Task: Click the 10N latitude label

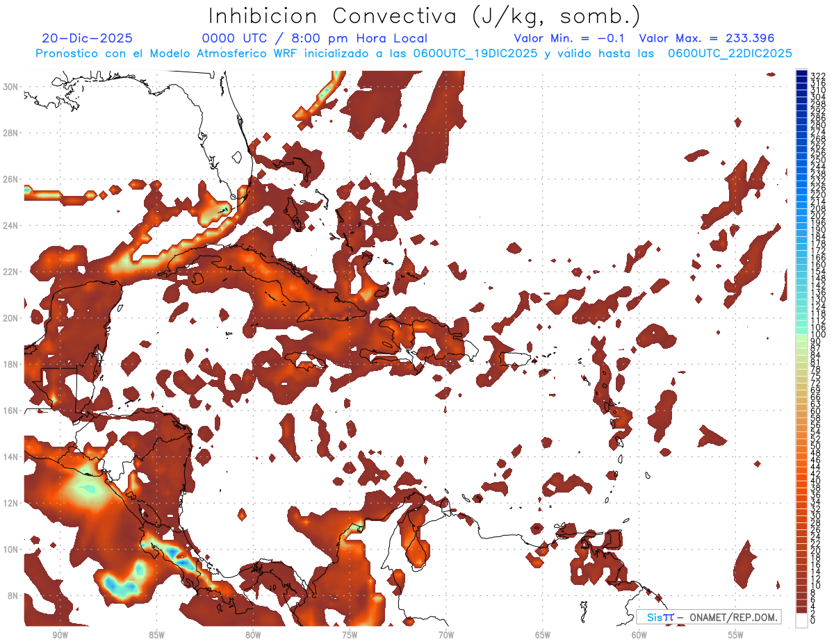Action: (x=10, y=549)
